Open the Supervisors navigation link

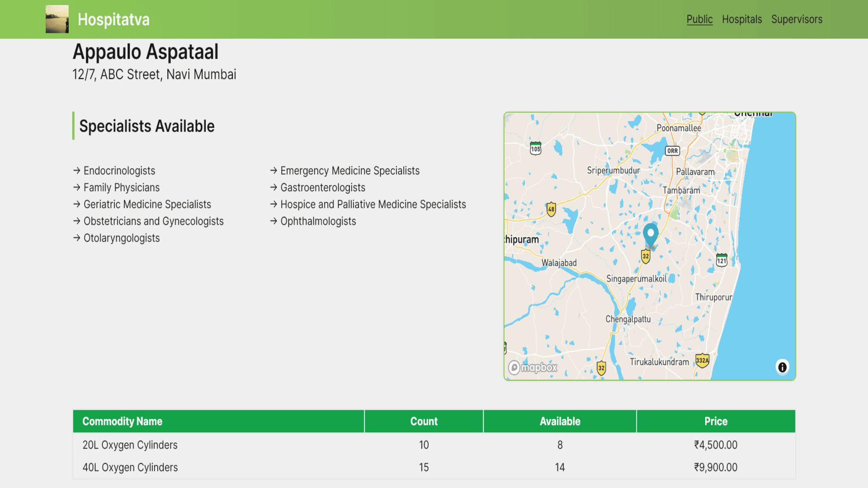(797, 19)
